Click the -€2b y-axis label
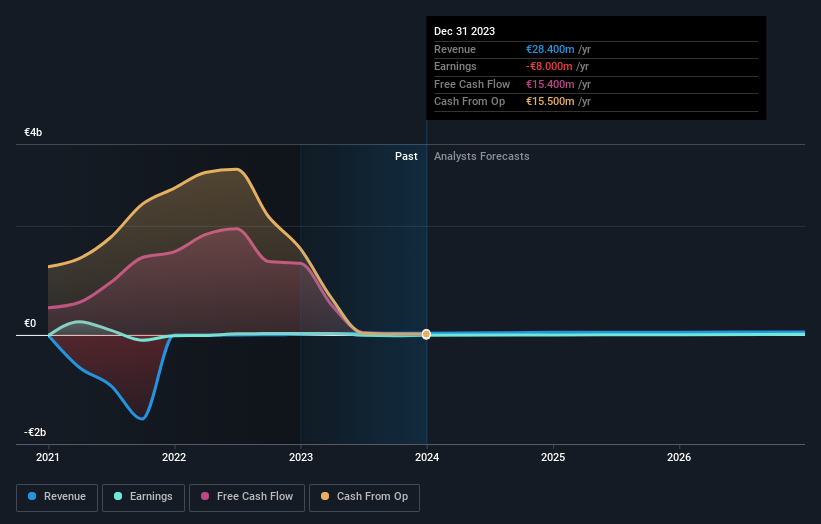Screen dimensions: 821x524 35,432
